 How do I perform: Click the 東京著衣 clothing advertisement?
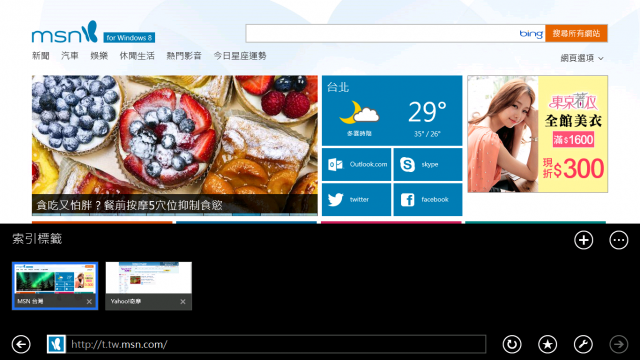538,134
